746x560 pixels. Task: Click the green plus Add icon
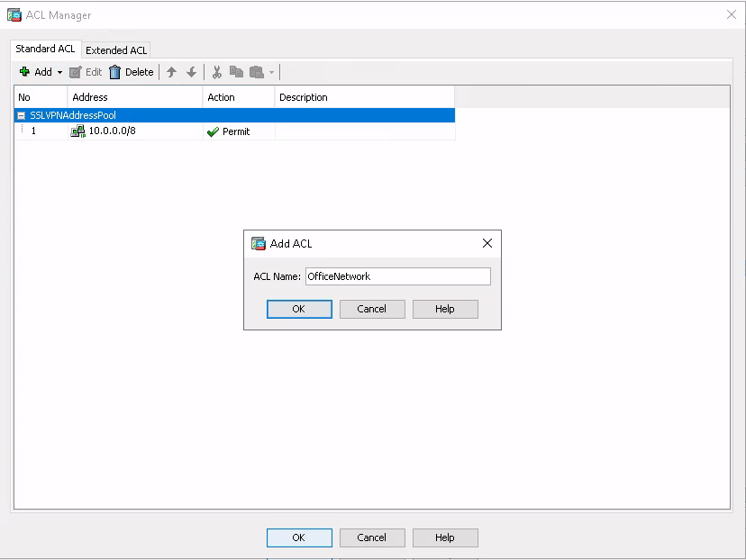pyautogui.click(x=24, y=72)
